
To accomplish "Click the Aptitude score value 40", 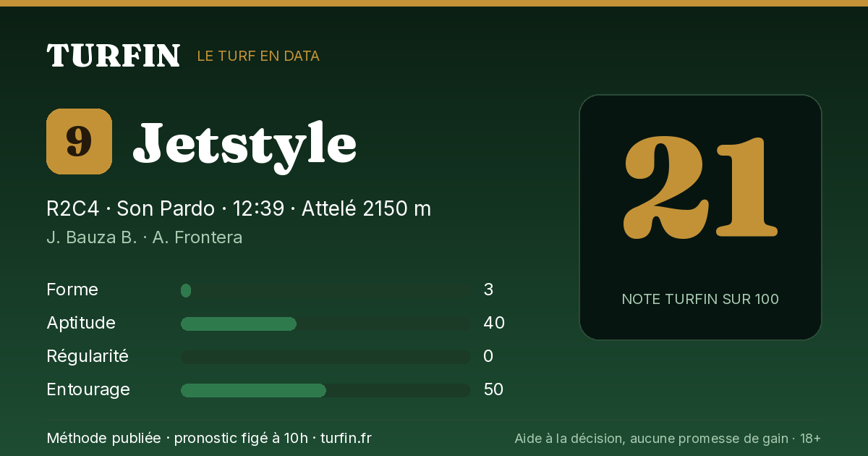I will [x=494, y=323].
